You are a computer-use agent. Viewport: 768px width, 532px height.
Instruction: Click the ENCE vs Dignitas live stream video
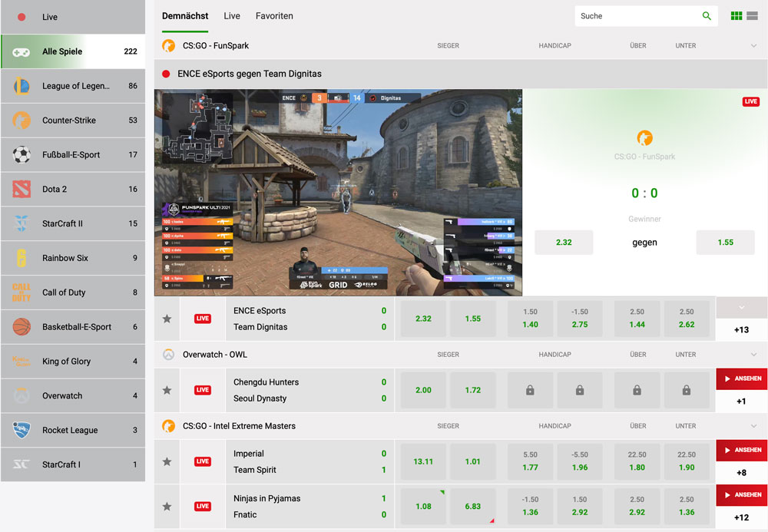click(338, 193)
